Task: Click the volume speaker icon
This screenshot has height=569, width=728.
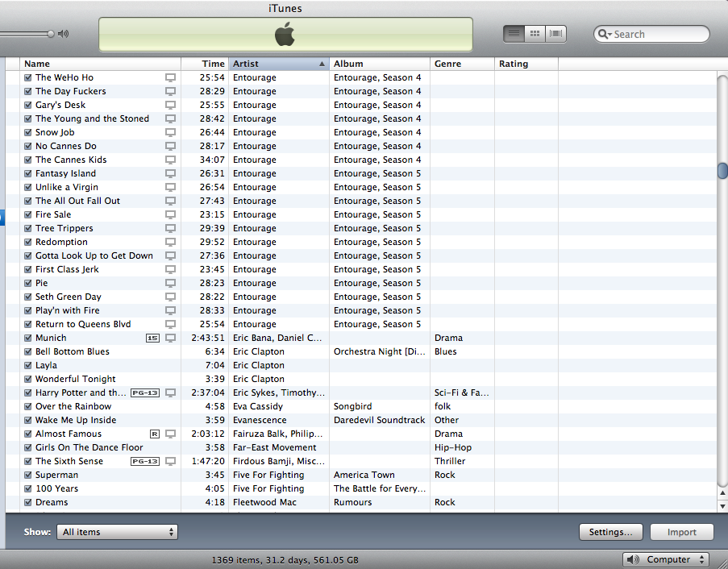Action: (63, 34)
